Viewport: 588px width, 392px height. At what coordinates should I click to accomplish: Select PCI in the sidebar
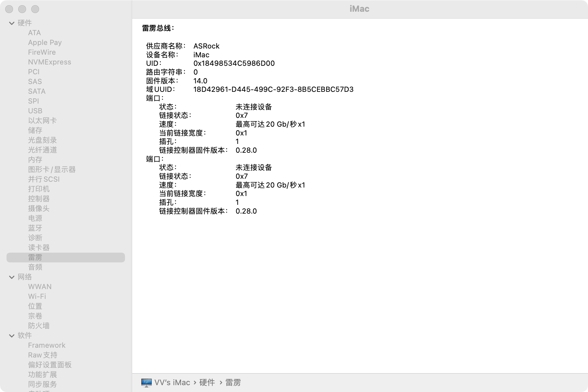pyautogui.click(x=34, y=72)
